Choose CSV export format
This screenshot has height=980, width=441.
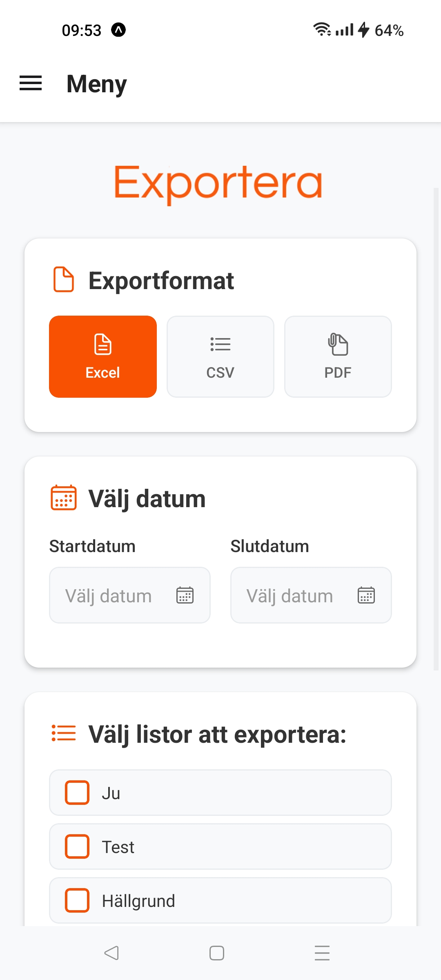click(x=220, y=356)
